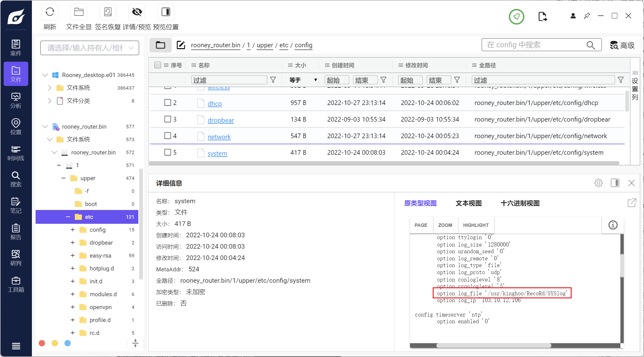The height and width of the screenshot is (357, 644).
Task: Click the folder view button beside path
Action: tap(160, 45)
